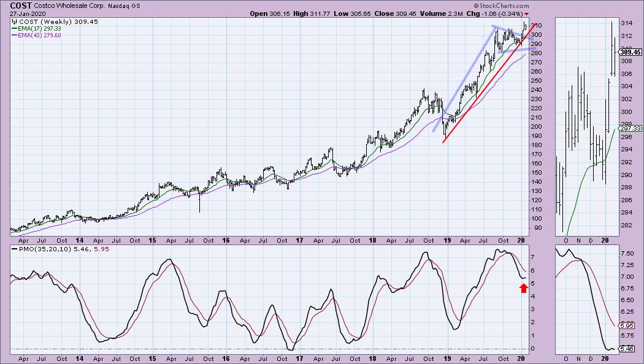Viewport: 644px width, 364px height.
Task: Click the black PMO legend line swatch
Action: 14,249
